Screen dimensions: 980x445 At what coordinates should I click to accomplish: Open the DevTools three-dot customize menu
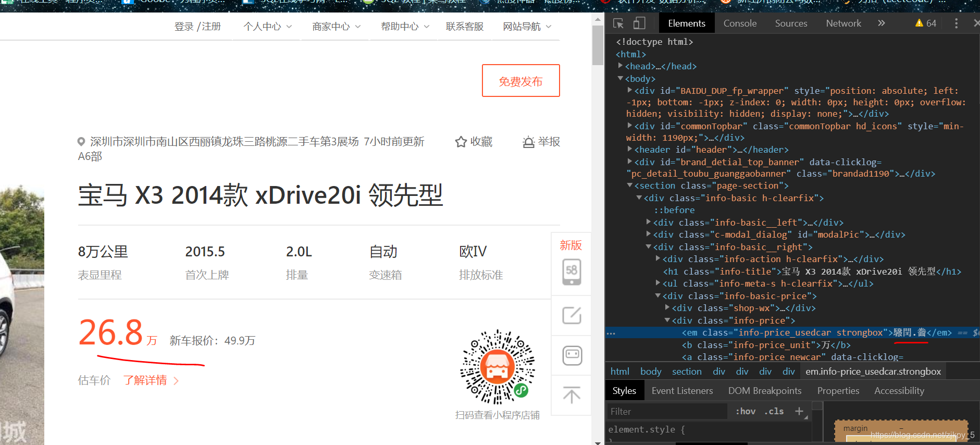click(x=956, y=23)
